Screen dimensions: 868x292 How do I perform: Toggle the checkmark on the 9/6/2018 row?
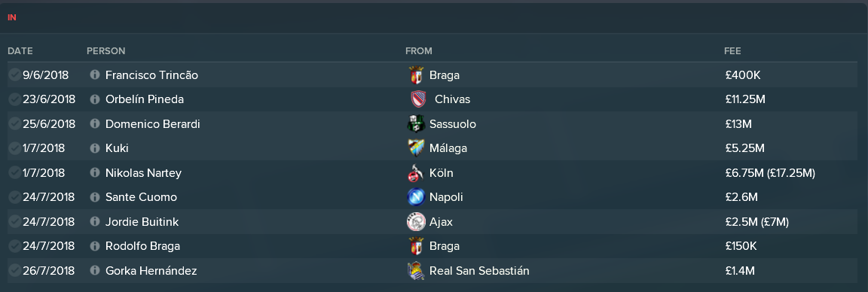tap(14, 75)
